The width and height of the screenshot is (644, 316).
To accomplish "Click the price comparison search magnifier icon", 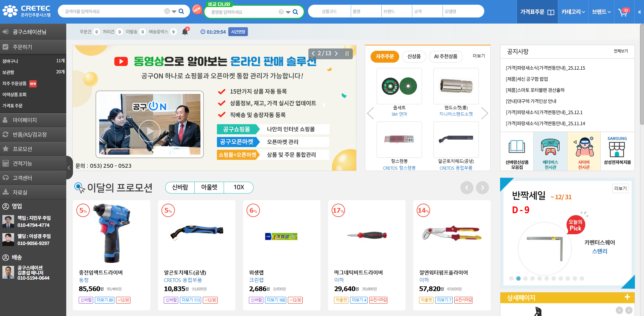I will pyautogui.click(x=295, y=12).
